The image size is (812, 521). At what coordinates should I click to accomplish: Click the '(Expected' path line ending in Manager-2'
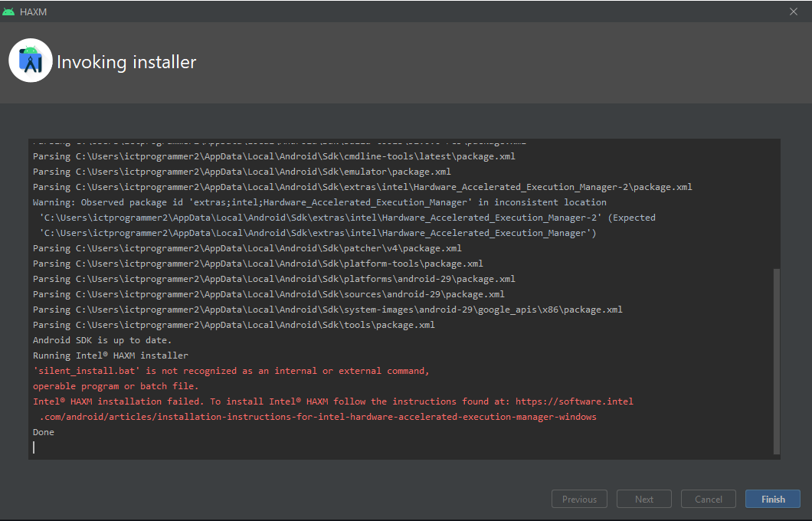(348, 218)
